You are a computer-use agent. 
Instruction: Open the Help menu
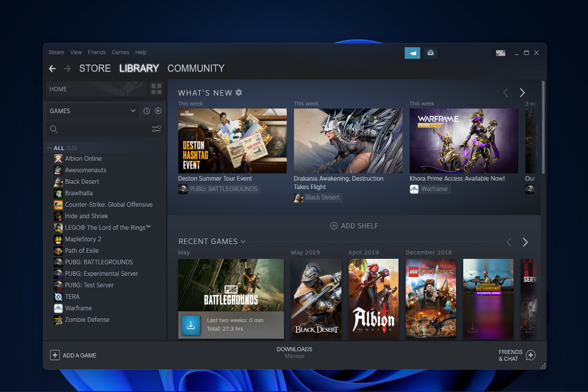(x=141, y=52)
